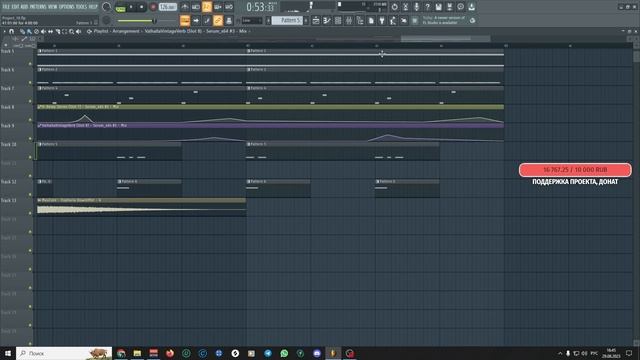Mute Track 10 with its green LED
Viewport: 640px width, 360px height.
click(x=30, y=157)
